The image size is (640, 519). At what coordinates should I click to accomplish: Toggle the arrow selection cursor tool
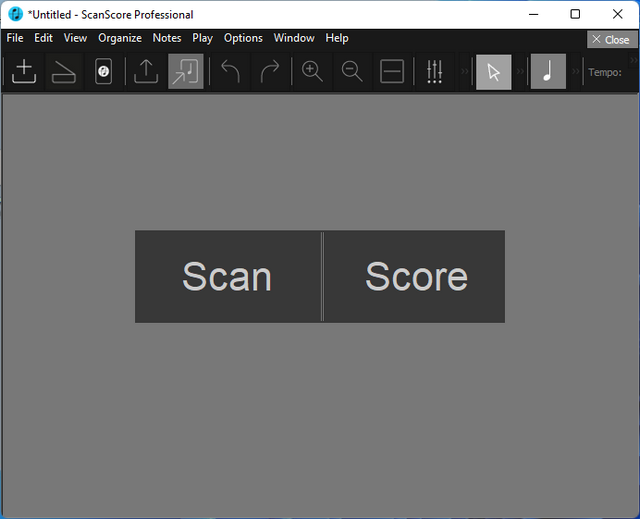[x=493, y=72]
